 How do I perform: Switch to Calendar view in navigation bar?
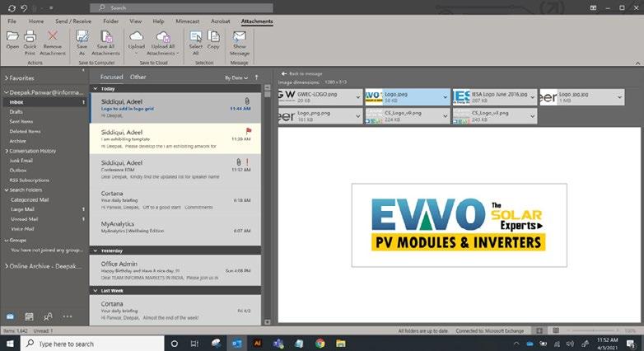tap(29, 316)
